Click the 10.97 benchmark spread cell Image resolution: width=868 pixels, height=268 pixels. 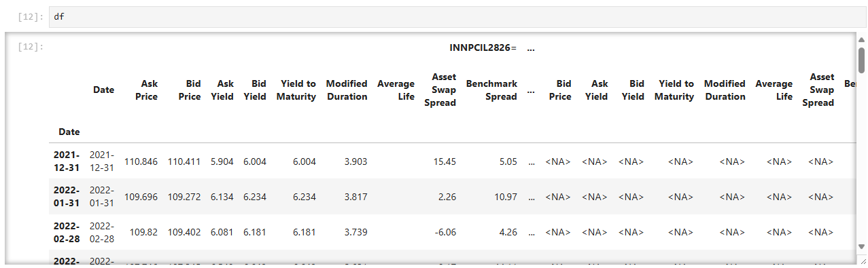[504, 197]
